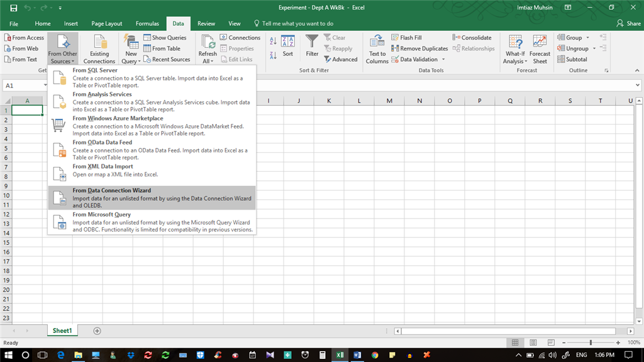
Task: Switch to Page Layout view
Action: point(533,342)
